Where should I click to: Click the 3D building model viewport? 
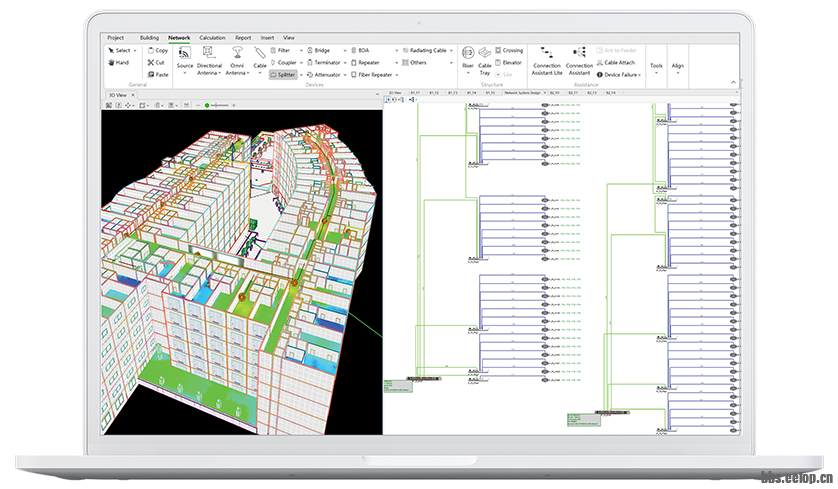242,273
